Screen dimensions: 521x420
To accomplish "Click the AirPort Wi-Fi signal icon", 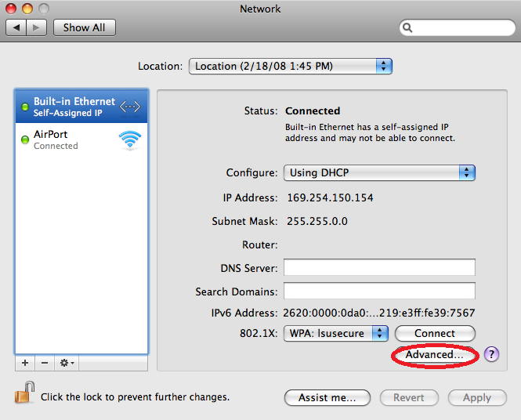I will 130,139.
